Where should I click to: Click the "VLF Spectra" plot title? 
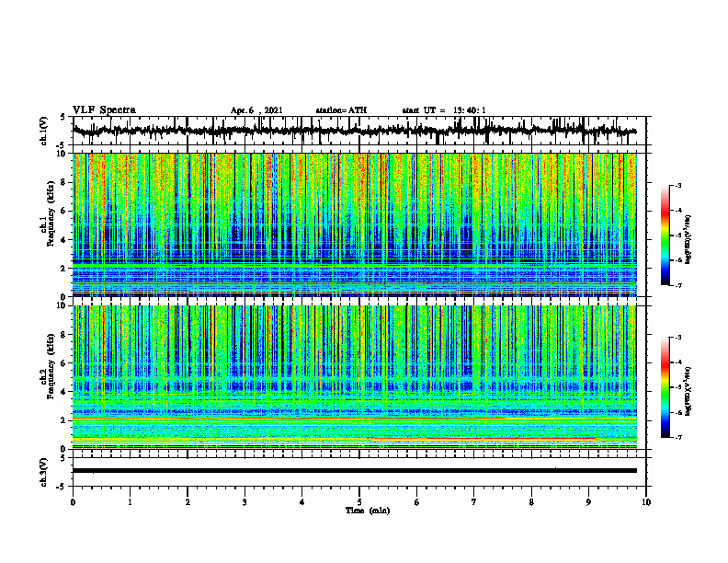104,110
